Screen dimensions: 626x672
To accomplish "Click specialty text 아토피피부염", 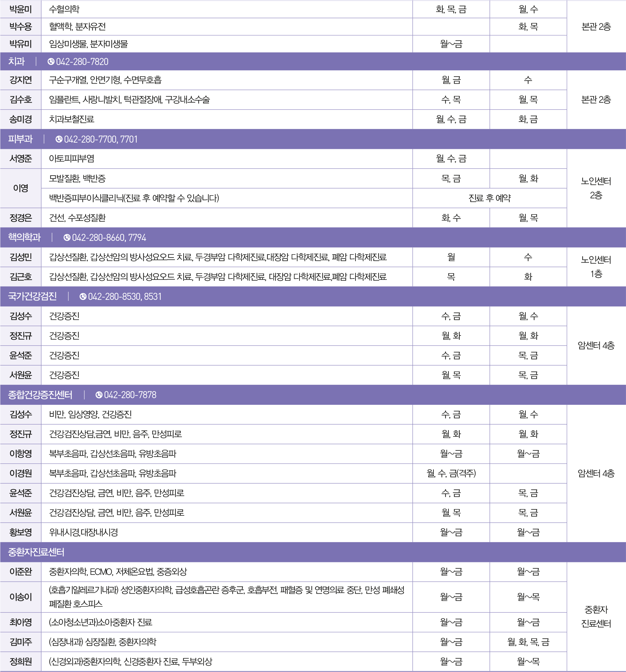I will point(72,159).
